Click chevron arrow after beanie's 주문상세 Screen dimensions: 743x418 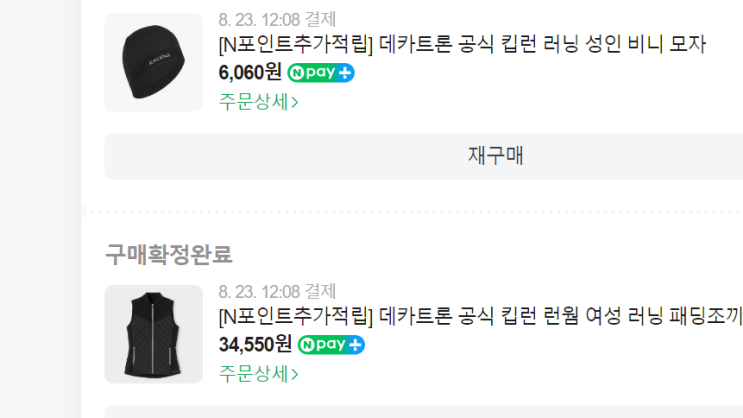click(295, 102)
